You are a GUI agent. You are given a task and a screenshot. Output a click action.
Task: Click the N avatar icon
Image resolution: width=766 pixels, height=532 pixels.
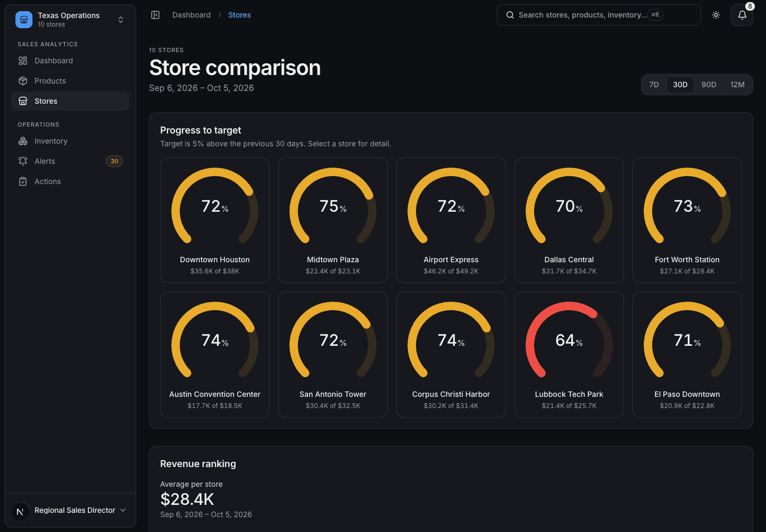(x=20, y=512)
